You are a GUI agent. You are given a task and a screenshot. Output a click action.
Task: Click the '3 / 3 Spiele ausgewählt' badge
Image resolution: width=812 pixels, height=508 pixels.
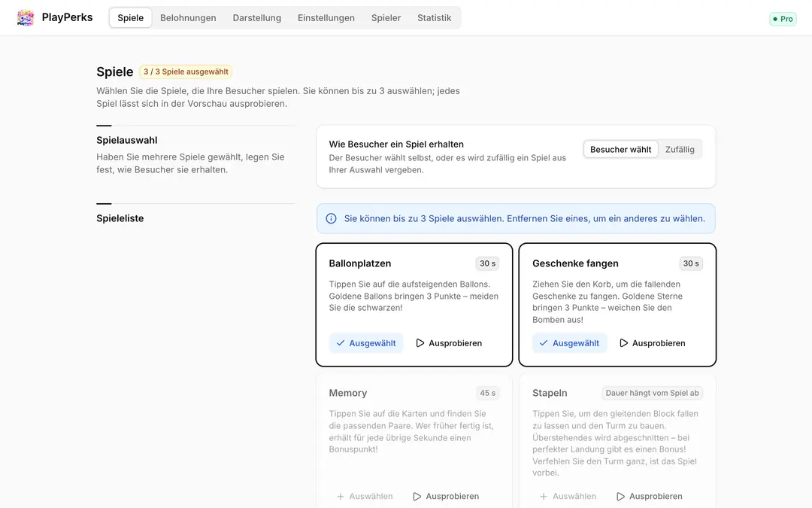tap(186, 71)
